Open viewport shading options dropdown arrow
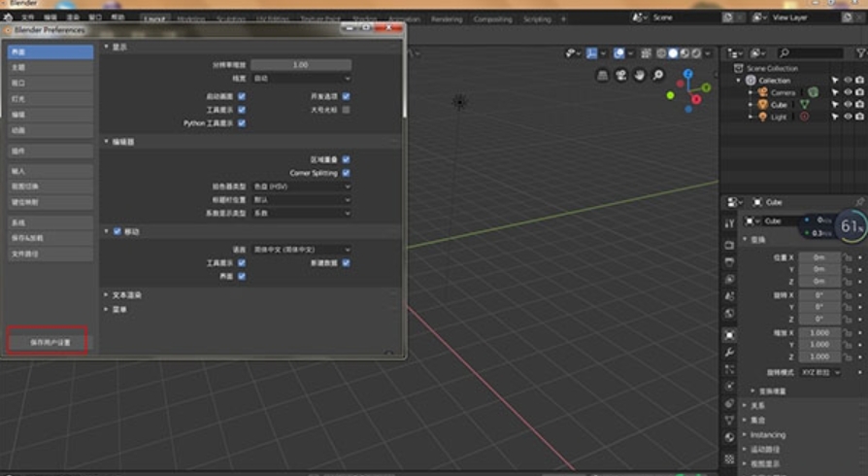This screenshot has width=868, height=476. [709, 53]
